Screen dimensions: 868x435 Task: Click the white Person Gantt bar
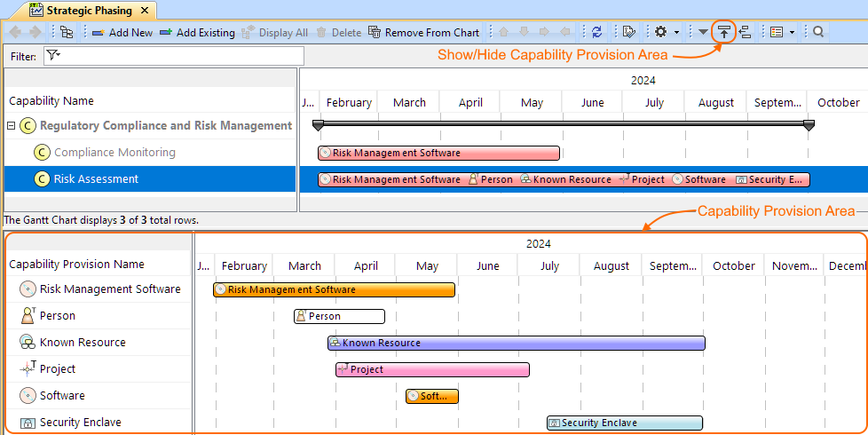(339, 316)
